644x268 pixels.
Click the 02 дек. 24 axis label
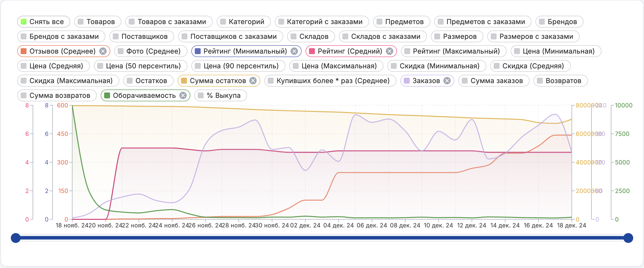(305, 225)
